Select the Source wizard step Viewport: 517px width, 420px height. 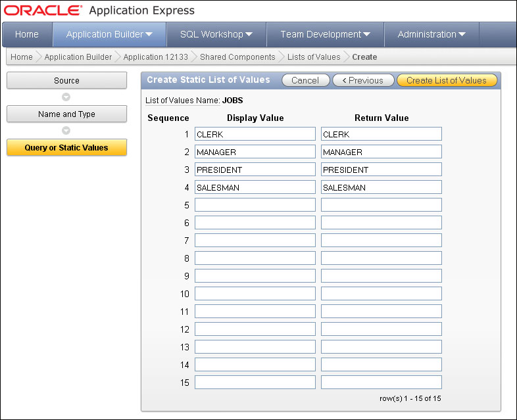(66, 81)
